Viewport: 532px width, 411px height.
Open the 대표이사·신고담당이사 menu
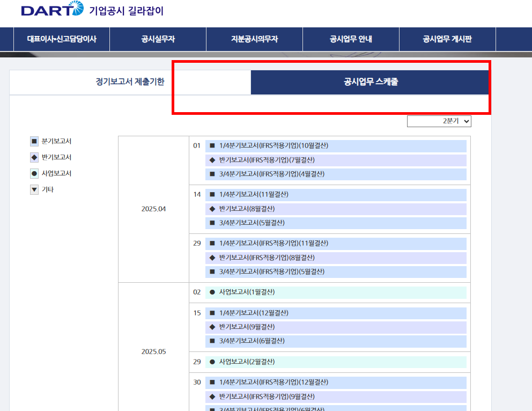click(61, 39)
